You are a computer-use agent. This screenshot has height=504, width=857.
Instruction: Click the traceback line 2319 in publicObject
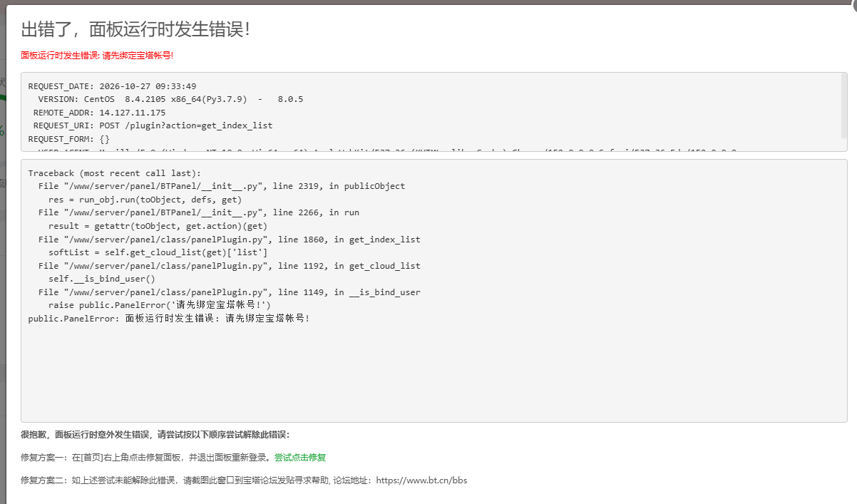coord(222,186)
